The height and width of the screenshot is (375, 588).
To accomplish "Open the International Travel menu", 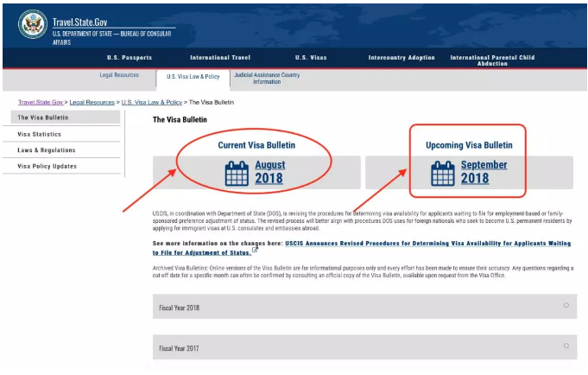I will click(220, 58).
